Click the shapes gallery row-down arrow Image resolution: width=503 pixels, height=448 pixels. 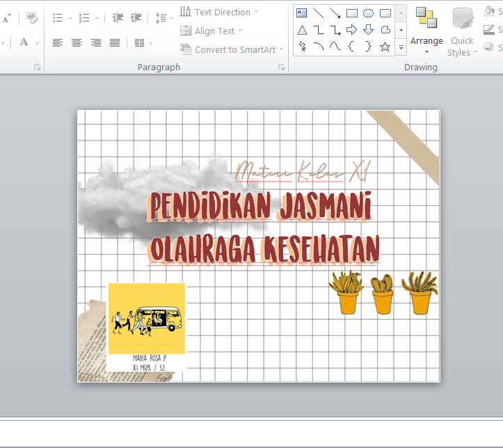pyautogui.click(x=401, y=30)
